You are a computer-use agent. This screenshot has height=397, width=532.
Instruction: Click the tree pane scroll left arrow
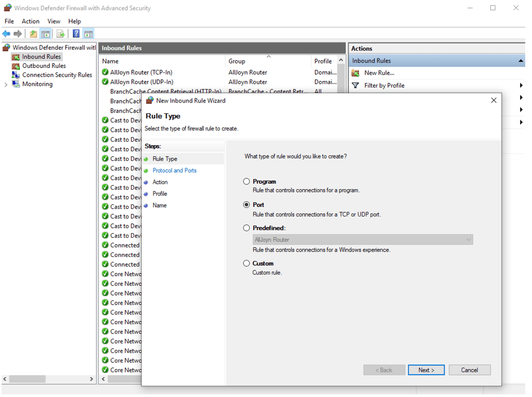[5, 379]
